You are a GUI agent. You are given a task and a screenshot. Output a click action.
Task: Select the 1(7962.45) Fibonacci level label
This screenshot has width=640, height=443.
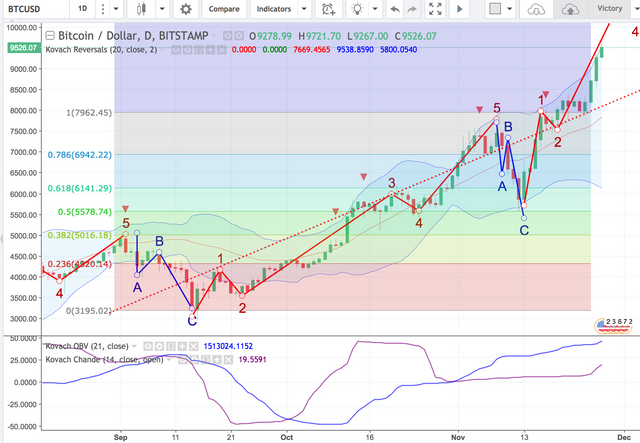click(x=89, y=113)
